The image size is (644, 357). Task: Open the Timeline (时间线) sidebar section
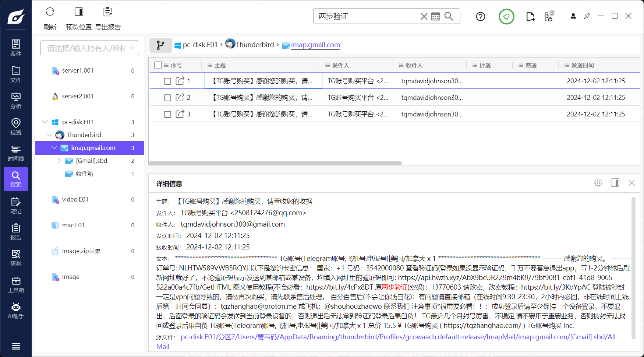click(x=16, y=153)
